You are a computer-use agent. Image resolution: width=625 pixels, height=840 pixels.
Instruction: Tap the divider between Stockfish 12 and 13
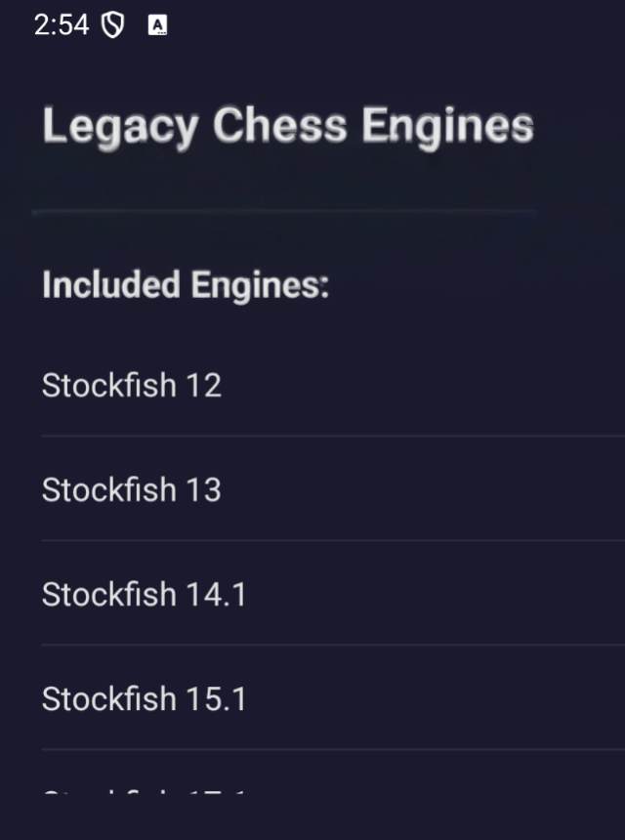[x=332, y=436]
